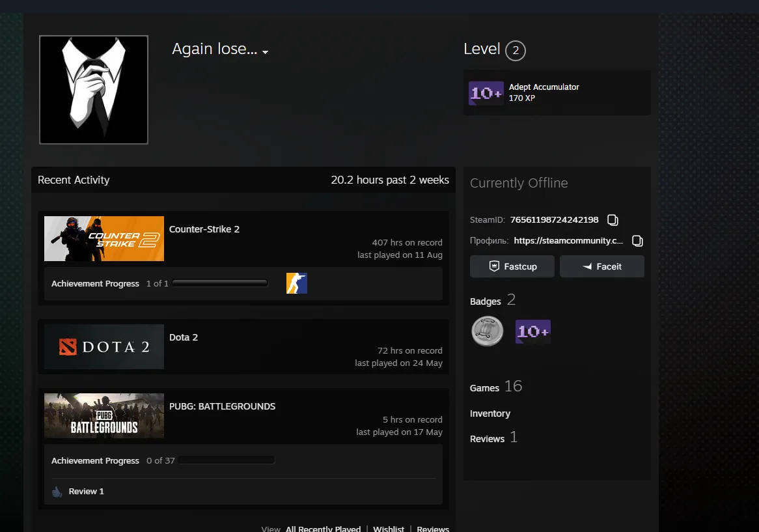Click the purple 10+ badge under Badges
Viewport: 759px width, 532px height.
click(533, 331)
